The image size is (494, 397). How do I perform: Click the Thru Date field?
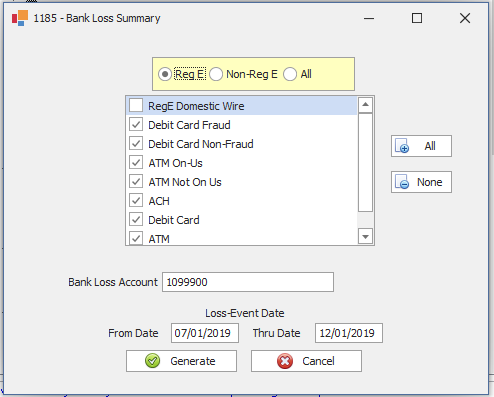349,333
